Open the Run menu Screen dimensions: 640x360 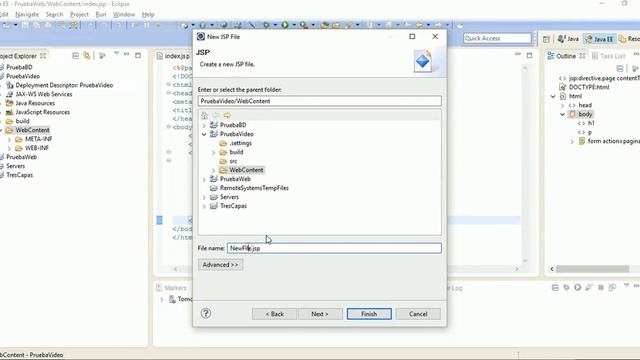pyautogui.click(x=101, y=14)
